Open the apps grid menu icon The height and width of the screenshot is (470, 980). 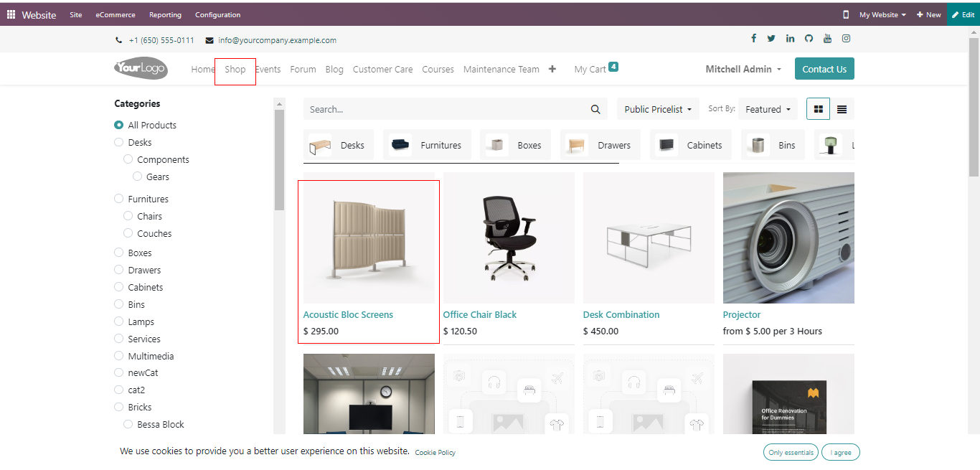coord(11,14)
